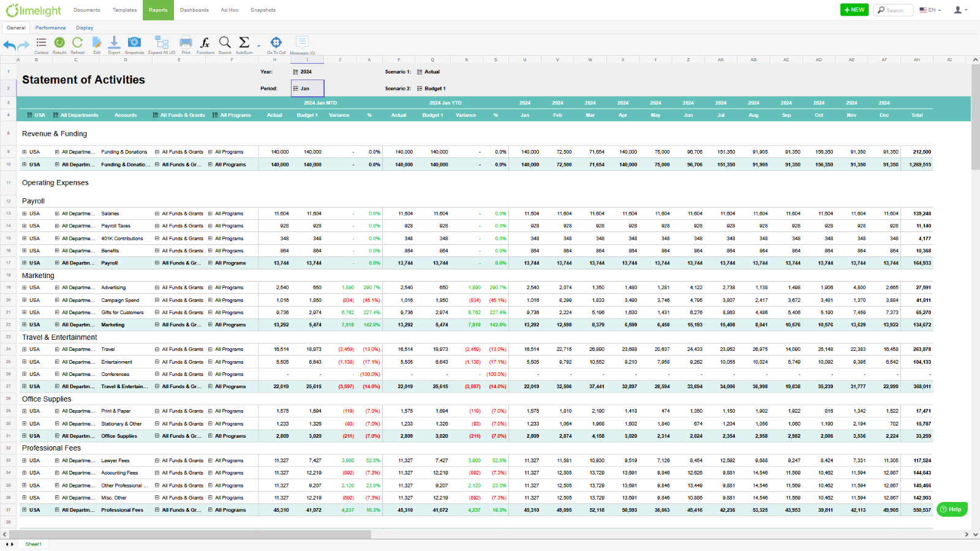Image resolution: width=980 pixels, height=551 pixels.
Task: Open the USA filter in the header row
Action: coord(36,115)
